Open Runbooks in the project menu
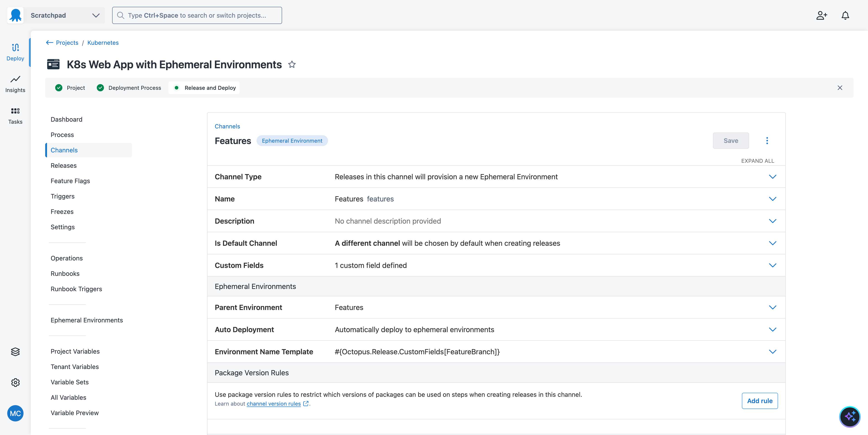 (65, 274)
